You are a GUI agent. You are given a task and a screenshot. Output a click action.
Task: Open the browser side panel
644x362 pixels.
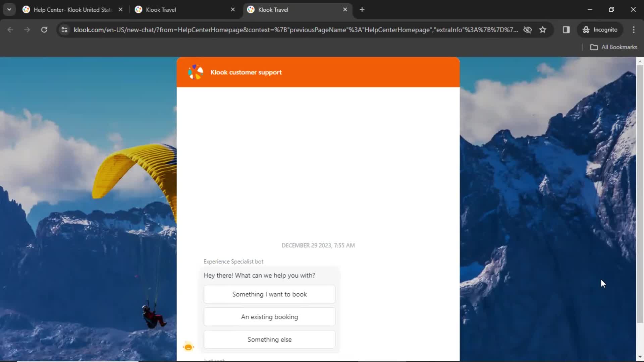coord(566,30)
